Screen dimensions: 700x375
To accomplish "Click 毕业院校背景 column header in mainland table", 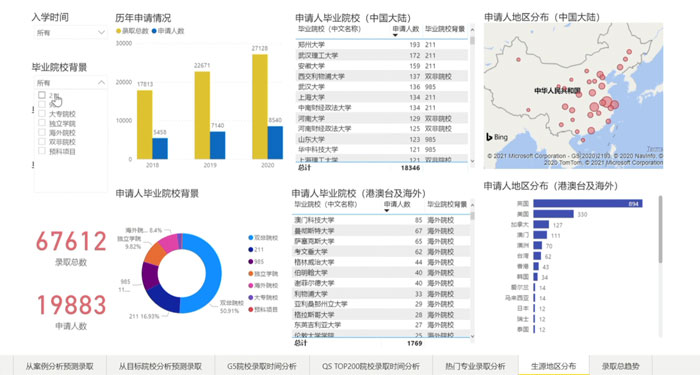I will 445,29.
